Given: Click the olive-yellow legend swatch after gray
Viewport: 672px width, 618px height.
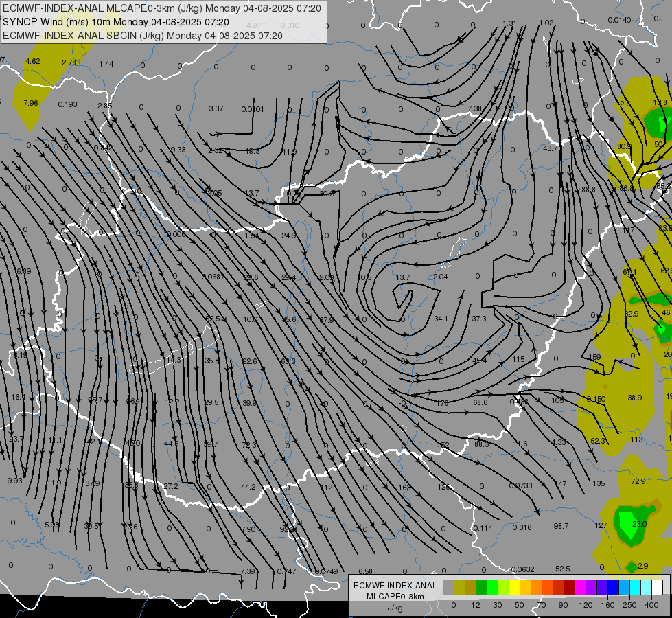Looking at the screenshot, I should click(x=459, y=587).
